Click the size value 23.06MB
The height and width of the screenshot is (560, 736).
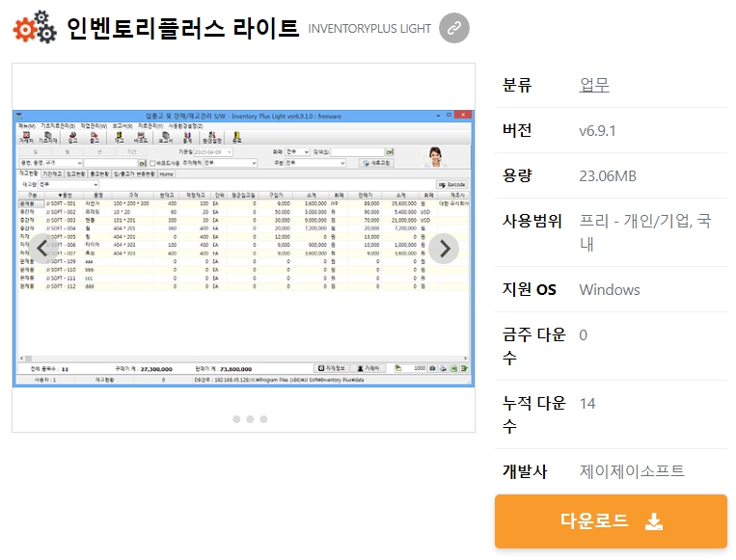point(608,175)
